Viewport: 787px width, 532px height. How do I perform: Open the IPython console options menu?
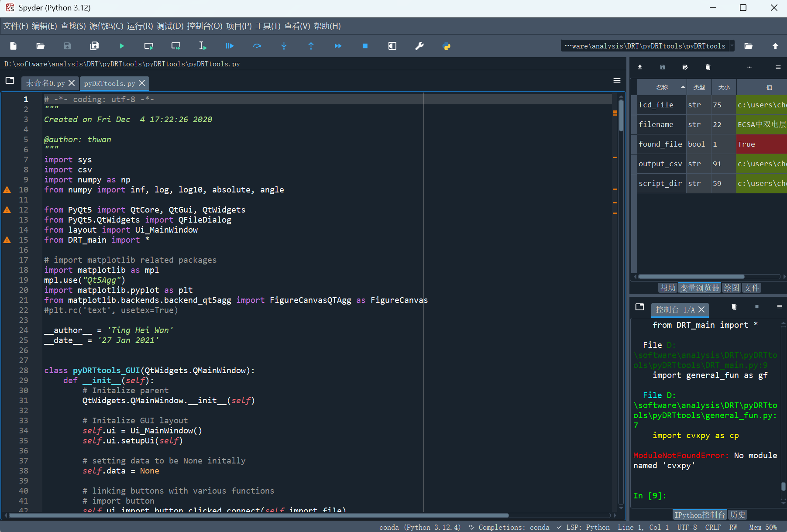[779, 307]
